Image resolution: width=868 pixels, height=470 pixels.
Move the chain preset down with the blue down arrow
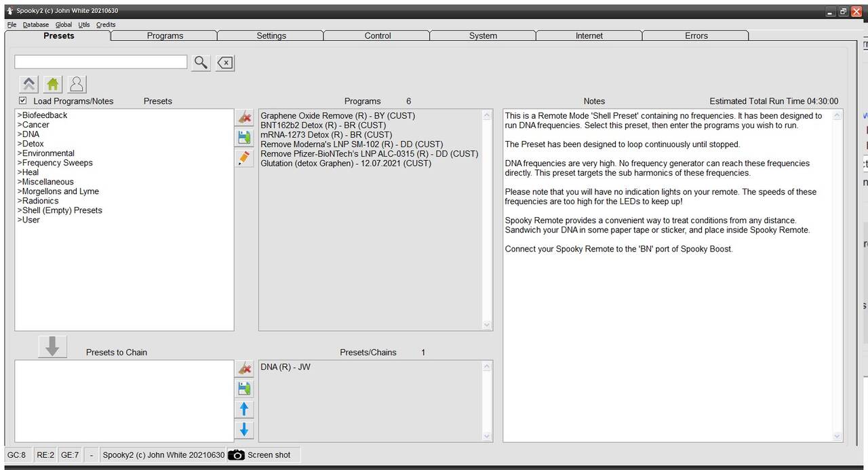[244, 429]
